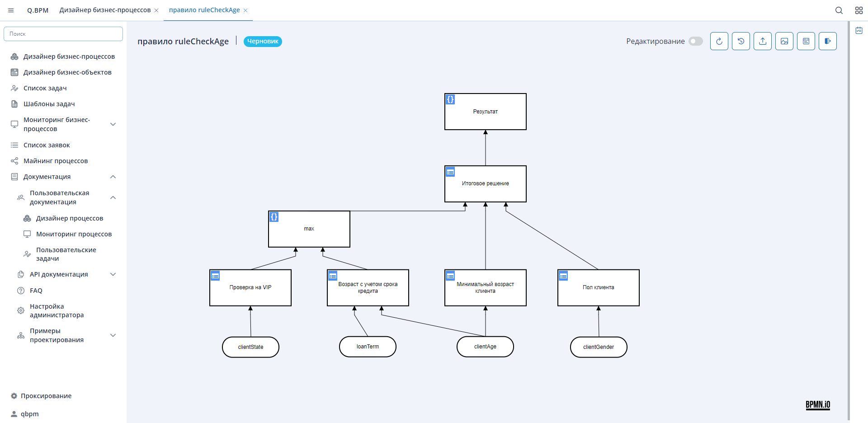Click the BPMN.iO logo link
This screenshot has width=868, height=423.
(x=818, y=405)
